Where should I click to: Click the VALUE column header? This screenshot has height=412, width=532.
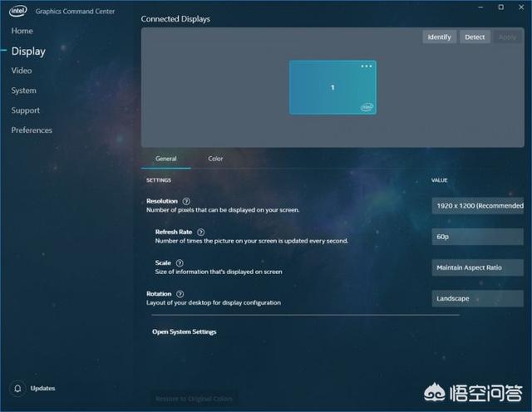click(x=440, y=180)
